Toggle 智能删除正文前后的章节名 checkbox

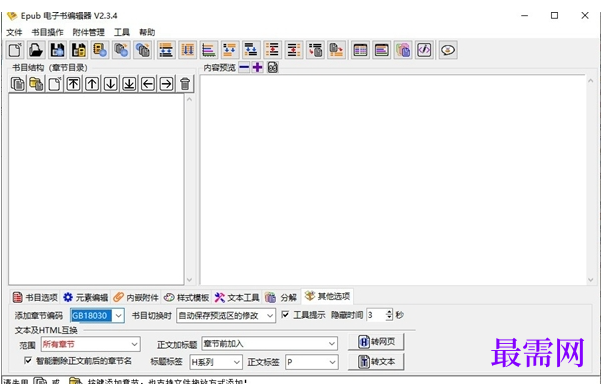28,361
